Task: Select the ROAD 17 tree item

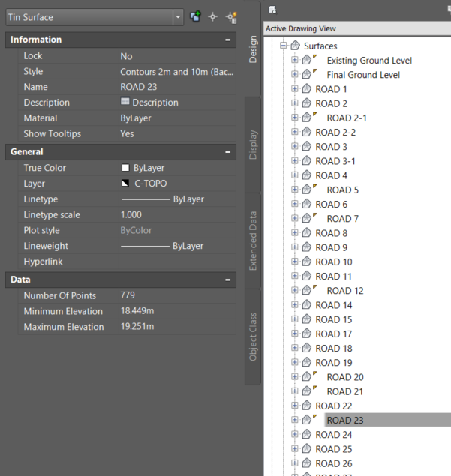Action: (334, 334)
